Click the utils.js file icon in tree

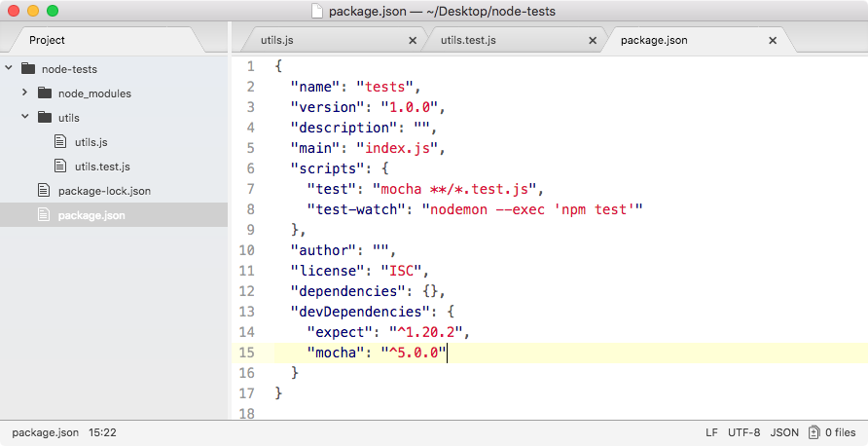[x=60, y=142]
